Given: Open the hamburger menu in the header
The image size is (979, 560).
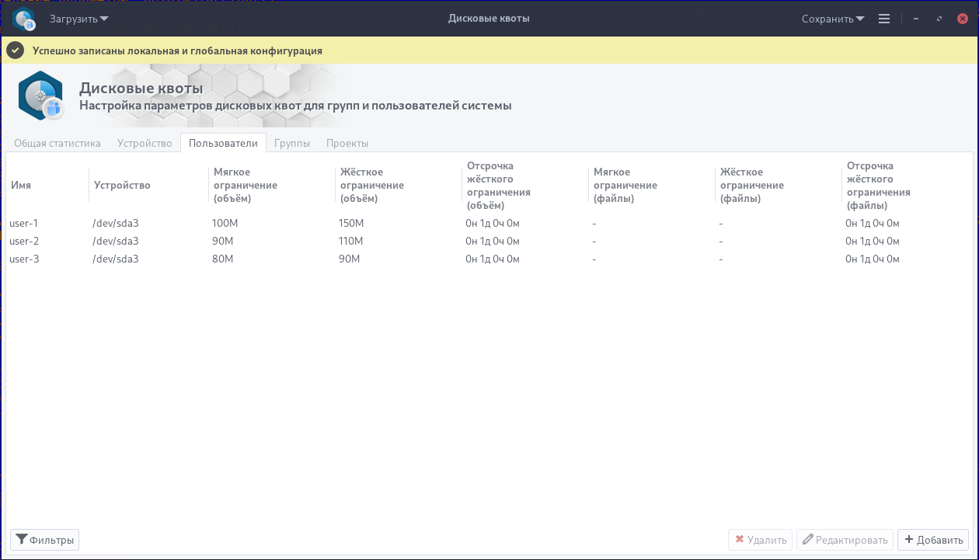Looking at the screenshot, I should click(884, 19).
